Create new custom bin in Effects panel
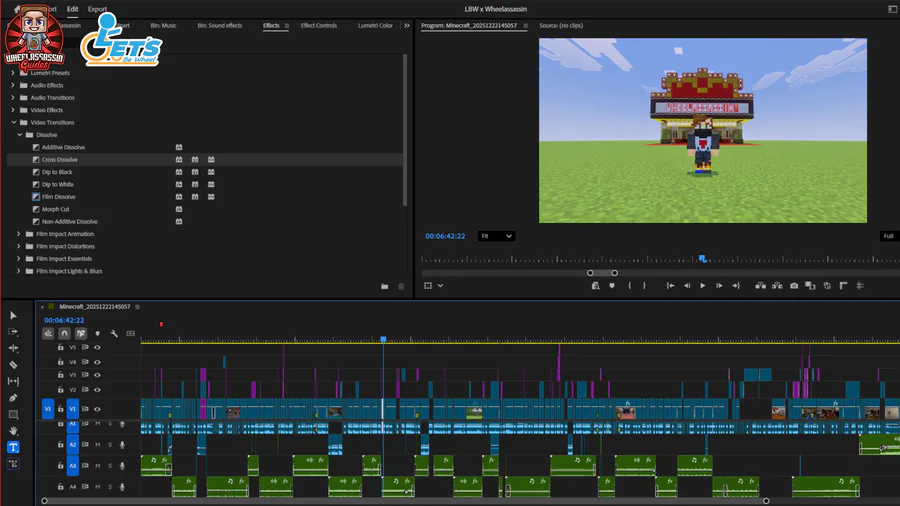The height and width of the screenshot is (506, 900). [x=385, y=287]
